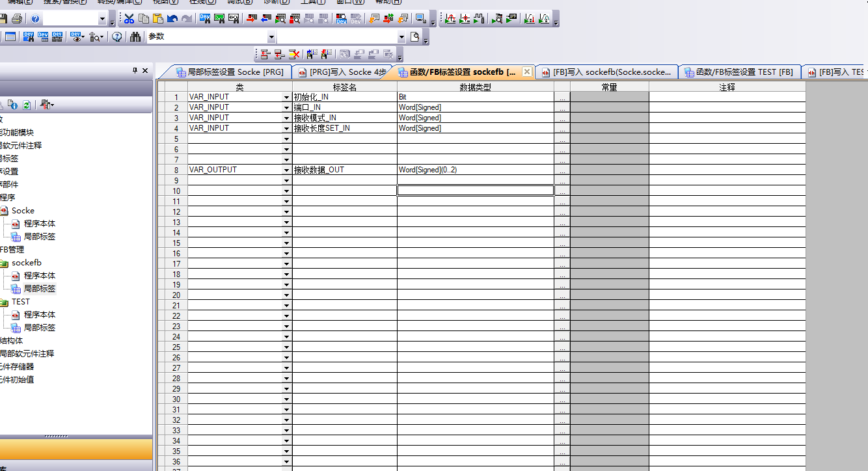Click the 接收数据_OUT label name cell

click(x=344, y=170)
